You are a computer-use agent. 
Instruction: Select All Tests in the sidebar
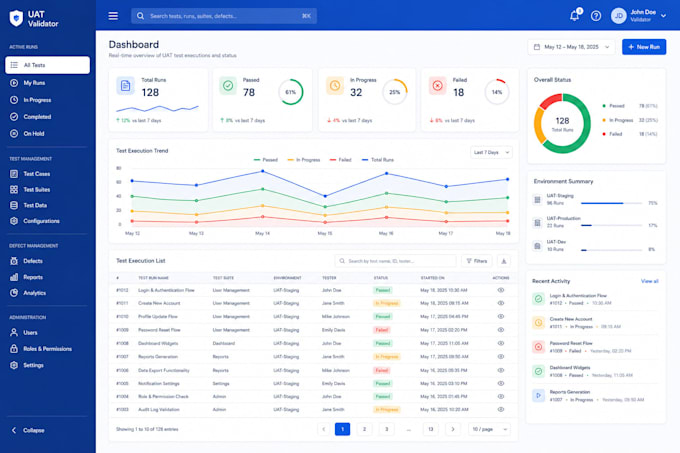[48, 65]
